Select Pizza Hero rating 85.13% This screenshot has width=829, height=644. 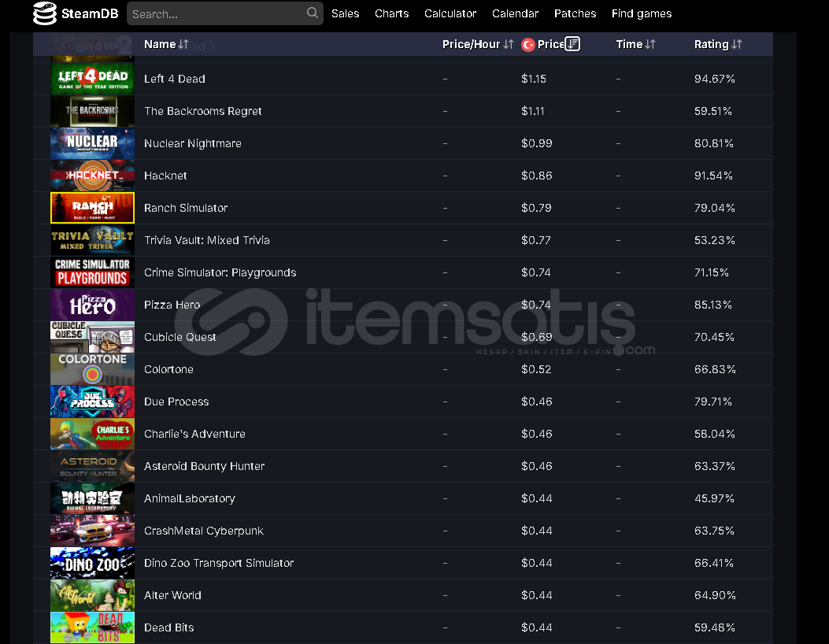[713, 305]
